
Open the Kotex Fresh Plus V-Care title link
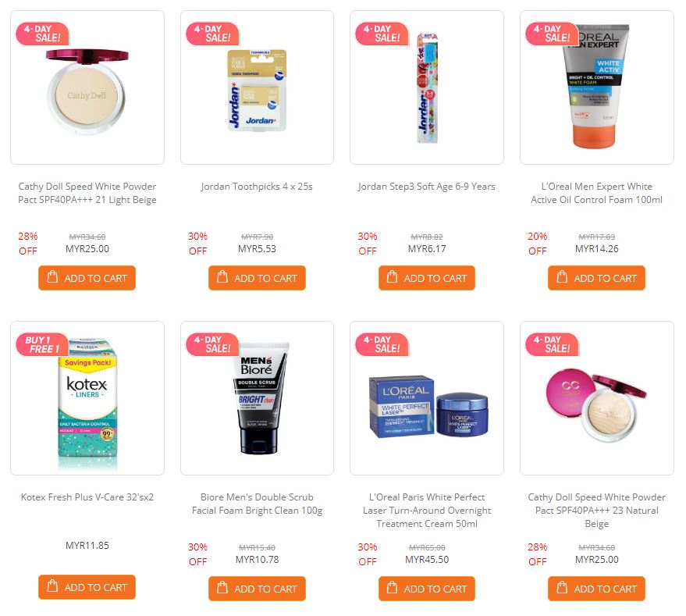(x=87, y=497)
